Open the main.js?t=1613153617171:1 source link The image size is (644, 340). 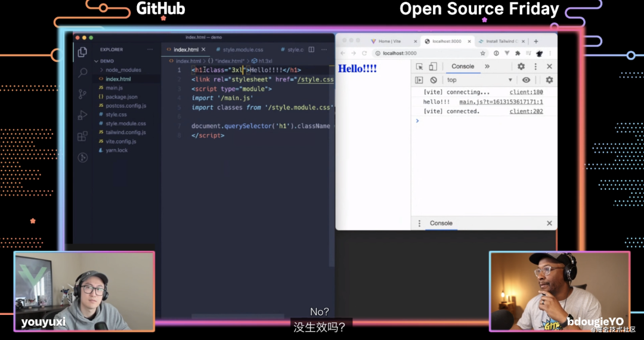(501, 102)
